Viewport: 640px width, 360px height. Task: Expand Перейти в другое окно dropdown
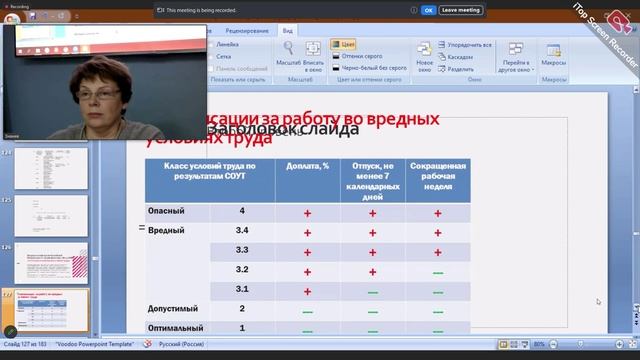click(x=516, y=56)
